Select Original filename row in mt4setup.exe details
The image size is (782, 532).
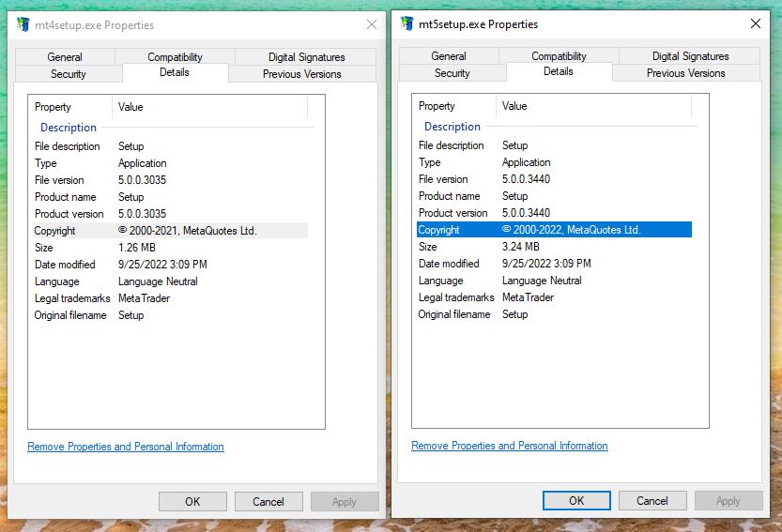pyautogui.click(x=171, y=315)
